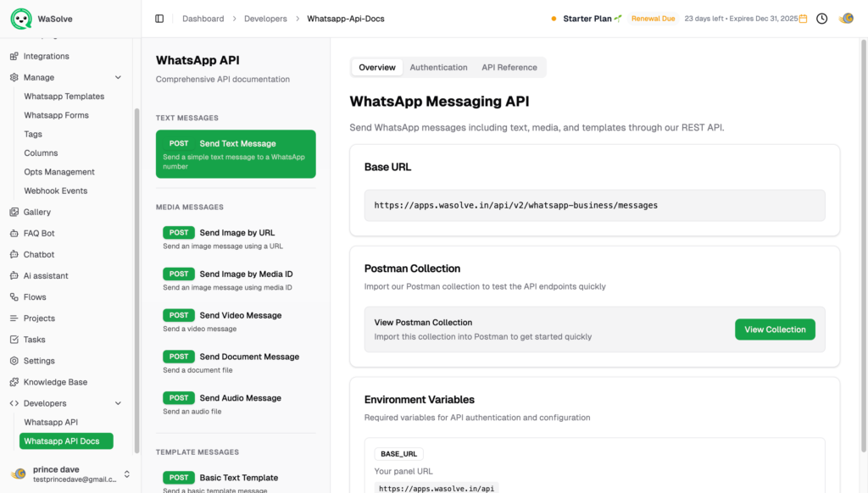Switch to the API Reference tab
Image resolution: width=868 pixels, height=493 pixels.
(x=509, y=68)
